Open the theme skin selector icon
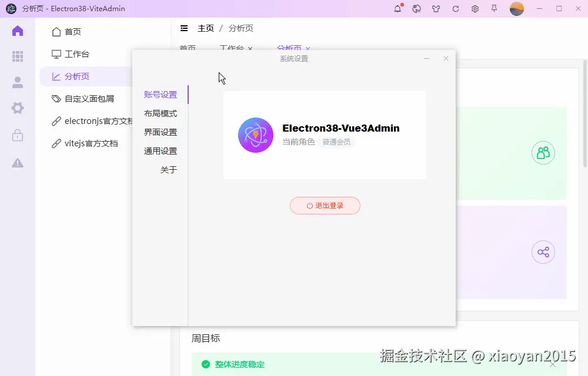588x376 pixels. 435,9
